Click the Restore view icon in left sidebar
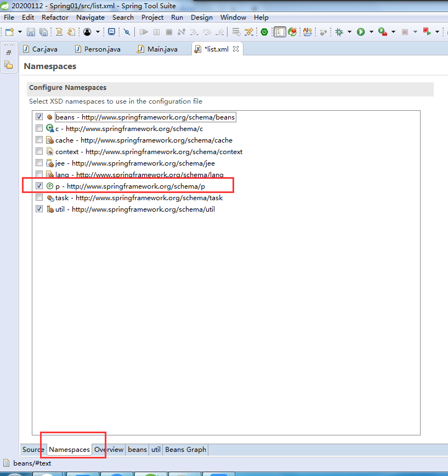 point(9,53)
